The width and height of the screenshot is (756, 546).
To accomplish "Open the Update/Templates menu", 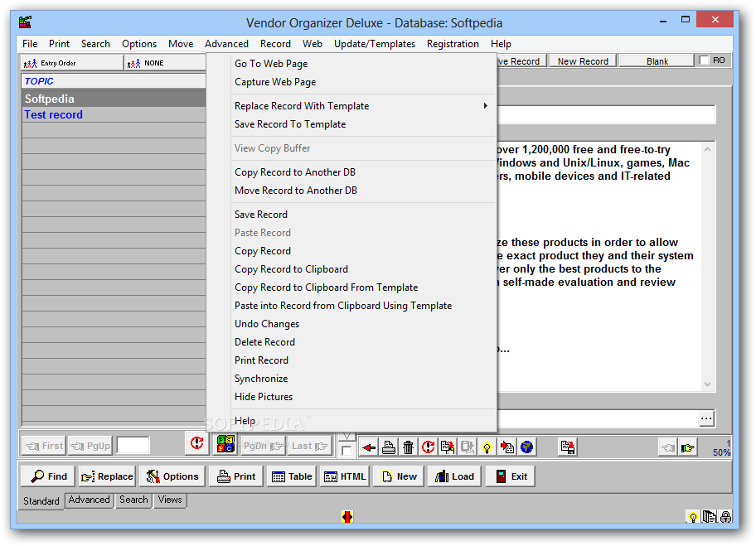I will coord(375,44).
